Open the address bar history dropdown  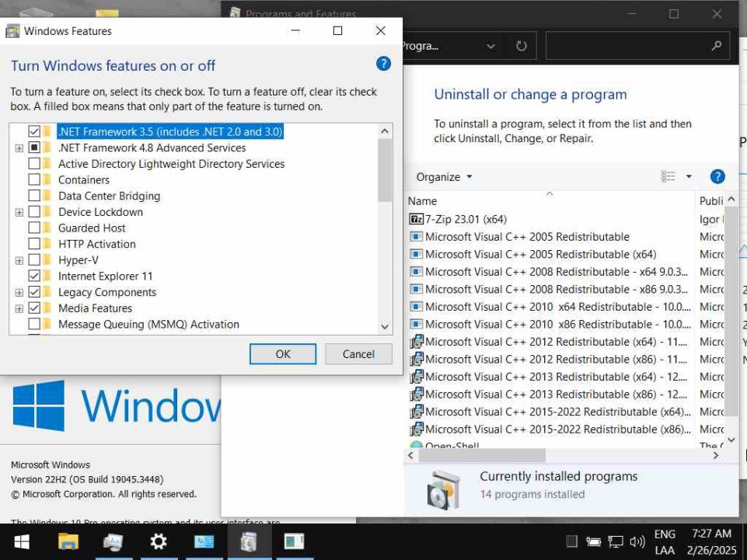490,46
